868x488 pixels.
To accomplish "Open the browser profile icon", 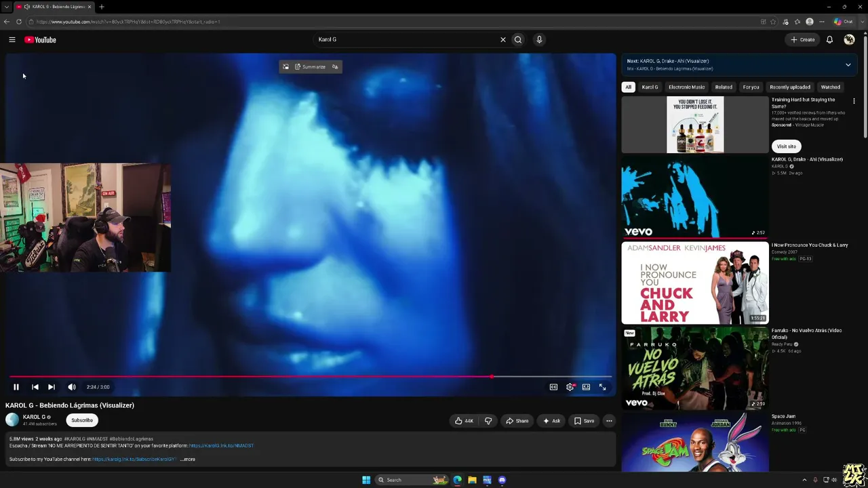I will pyautogui.click(x=810, y=22).
